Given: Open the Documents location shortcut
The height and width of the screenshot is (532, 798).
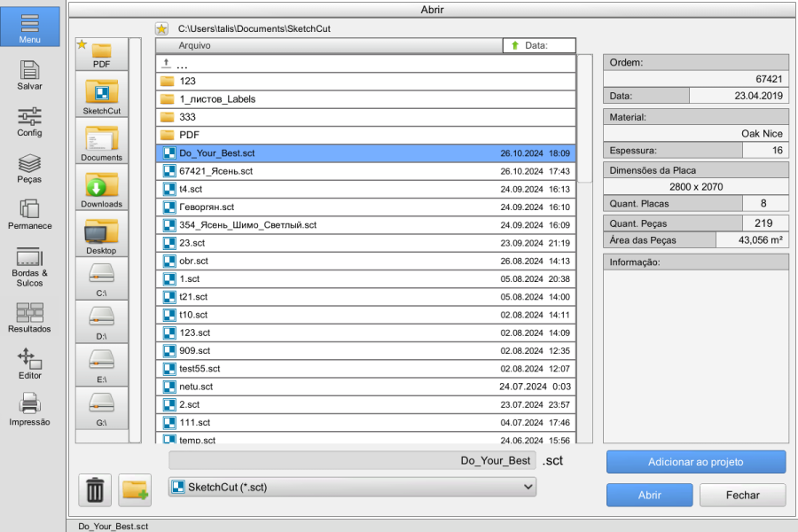Looking at the screenshot, I should [x=102, y=142].
